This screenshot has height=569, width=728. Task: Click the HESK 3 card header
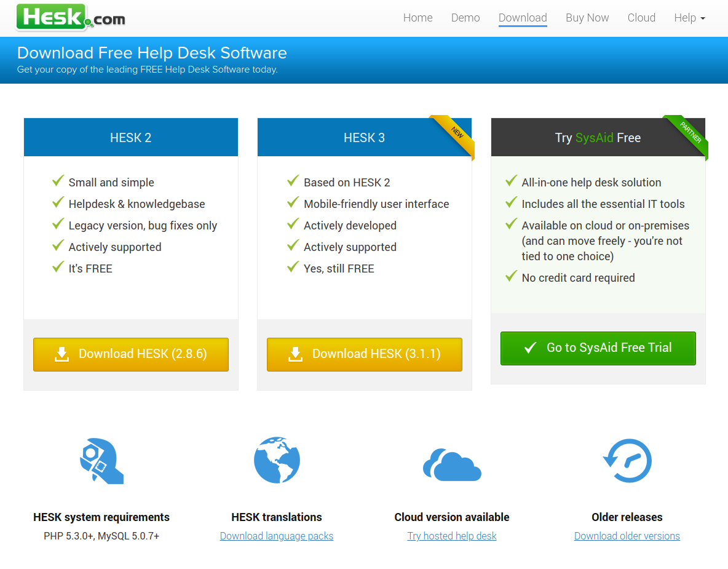(x=365, y=137)
